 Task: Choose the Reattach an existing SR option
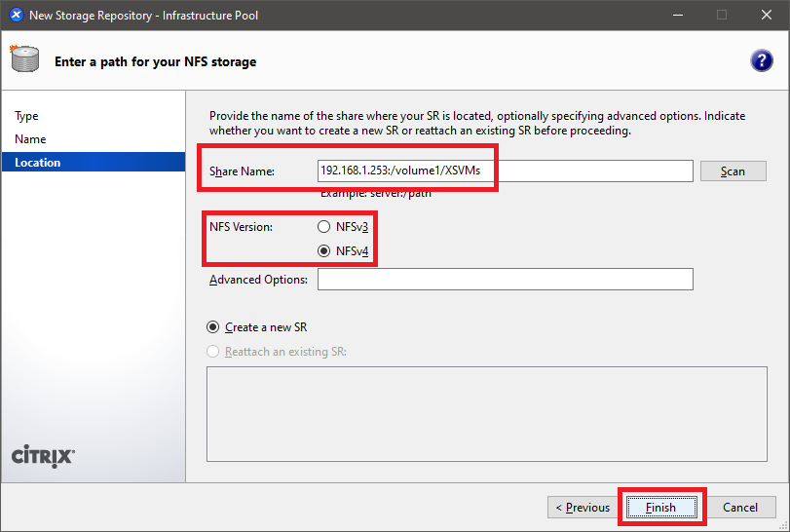(x=213, y=352)
